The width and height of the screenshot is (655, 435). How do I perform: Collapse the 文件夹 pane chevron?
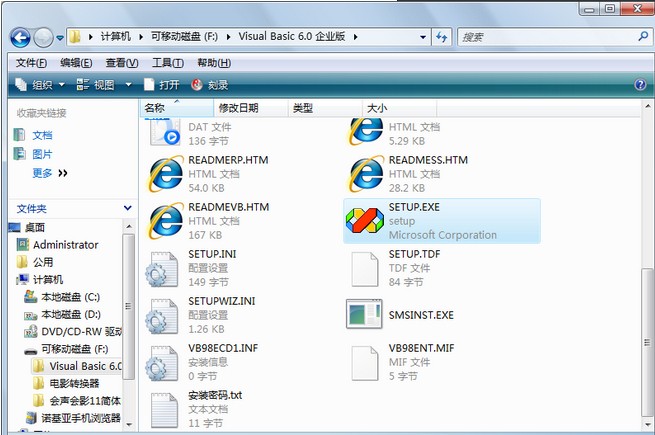click(127, 208)
